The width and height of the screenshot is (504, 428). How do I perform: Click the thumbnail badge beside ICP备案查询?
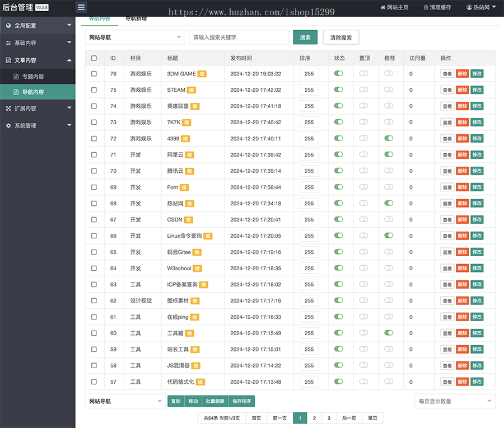[204, 285]
